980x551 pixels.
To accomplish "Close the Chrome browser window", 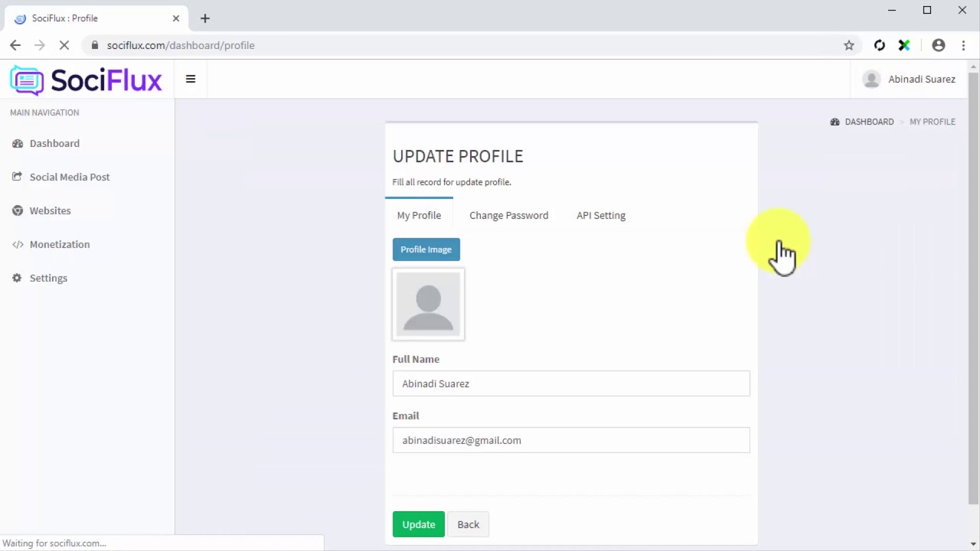I will (962, 10).
